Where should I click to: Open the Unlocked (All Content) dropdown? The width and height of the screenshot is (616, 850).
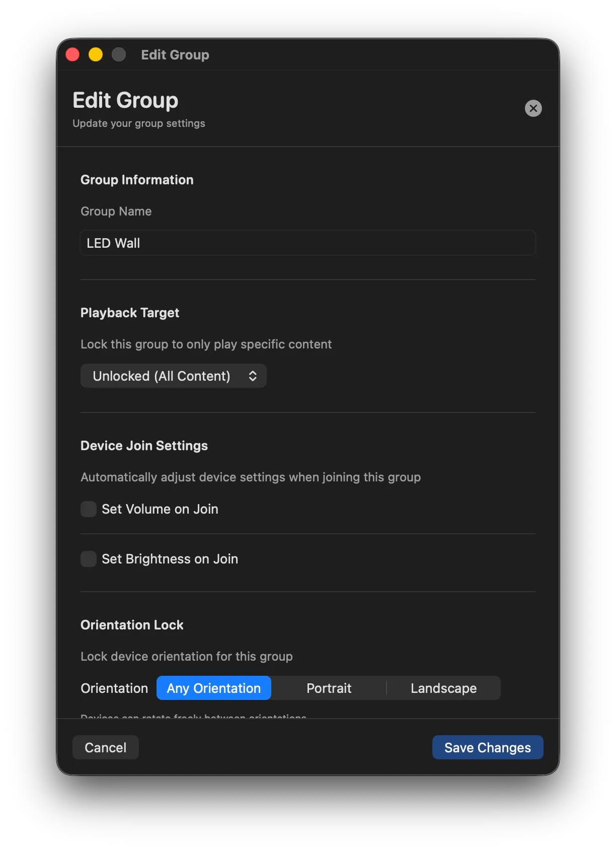pyautogui.click(x=173, y=376)
